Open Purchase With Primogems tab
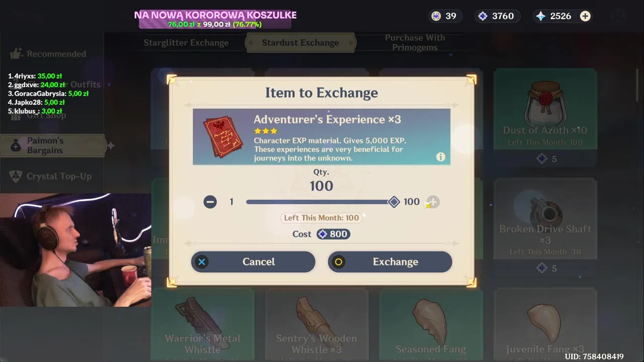Screen dimensions: 644x362 point(415,43)
